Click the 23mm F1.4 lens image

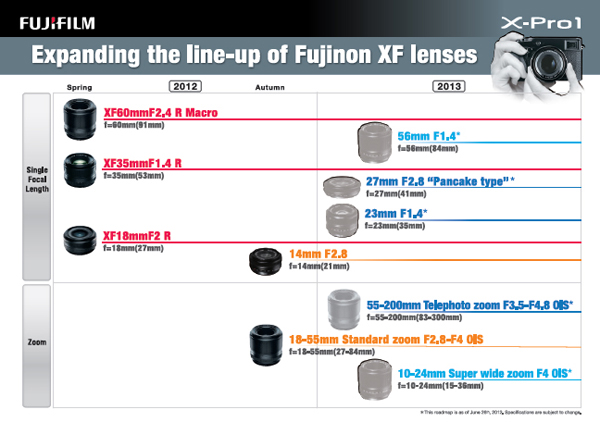[x=342, y=220]
